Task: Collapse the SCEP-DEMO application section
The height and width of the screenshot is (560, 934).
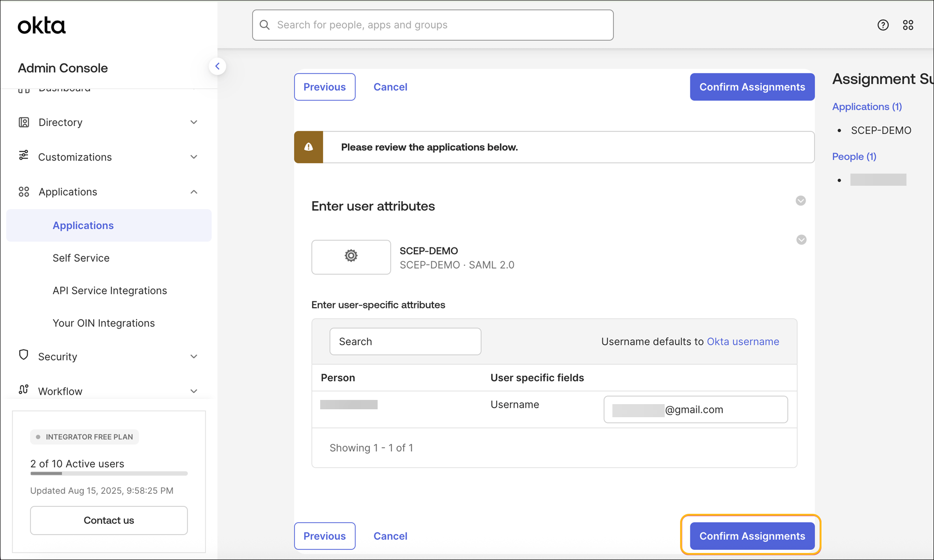Action: 801,240
